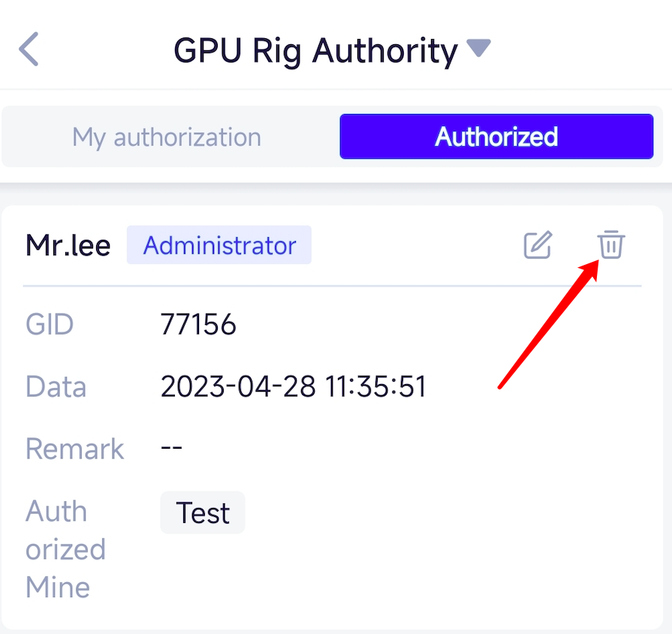
Task: Expand the GPU Rig Authority dropdown triangle
Action: [x=478, y=50]
